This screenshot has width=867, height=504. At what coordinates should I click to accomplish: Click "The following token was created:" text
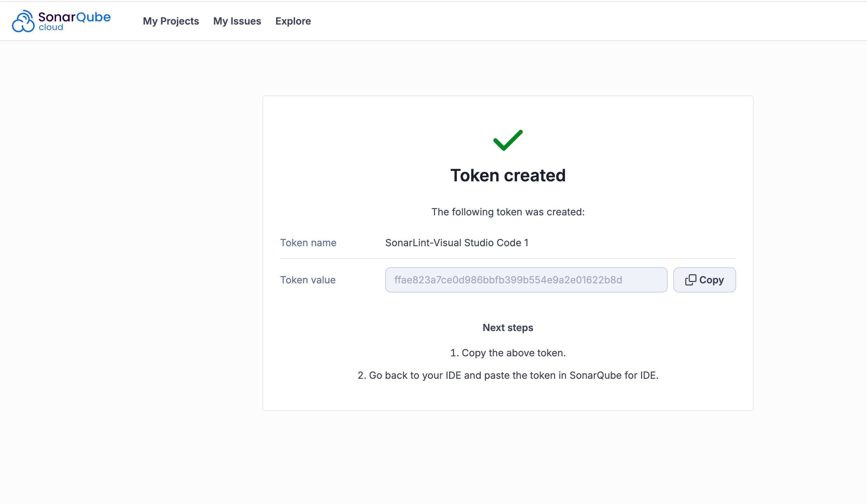(508, 212)
